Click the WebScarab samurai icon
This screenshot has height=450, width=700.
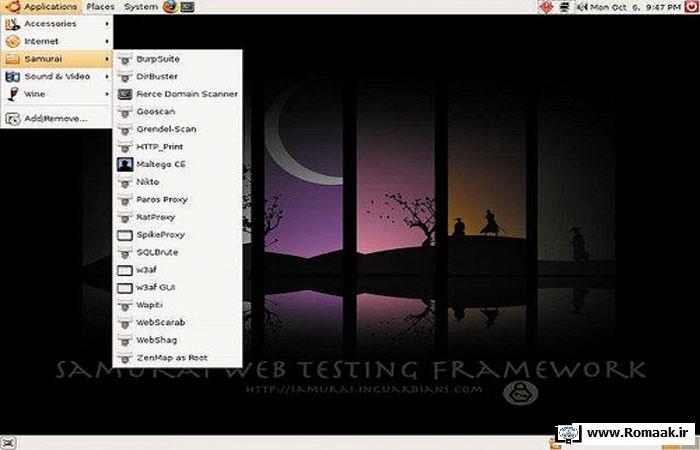coord(125,323)
